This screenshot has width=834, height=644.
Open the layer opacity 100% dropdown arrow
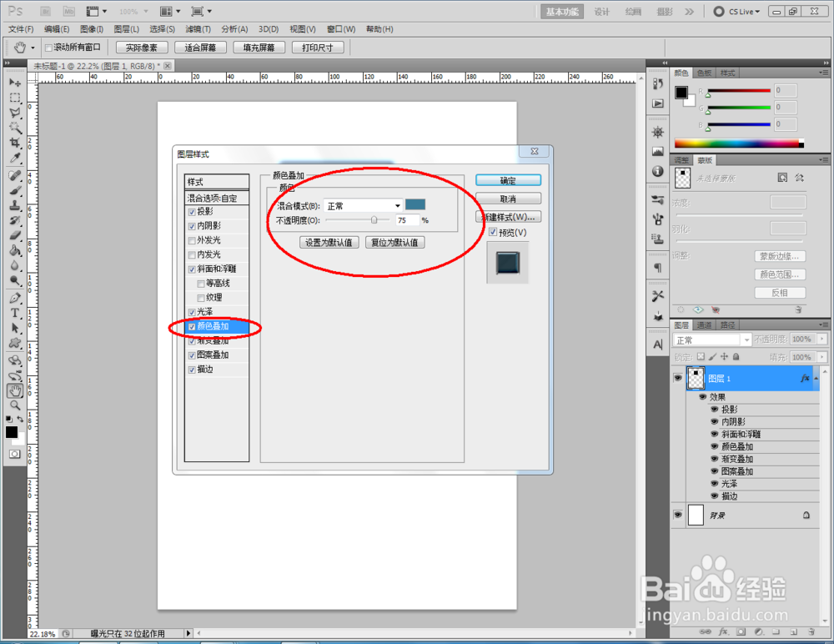pyautogui.click(x=822, y=339)
